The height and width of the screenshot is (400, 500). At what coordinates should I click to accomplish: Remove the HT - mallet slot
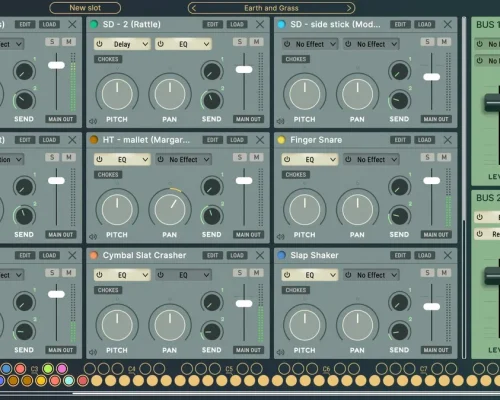[x=260, y=140]
